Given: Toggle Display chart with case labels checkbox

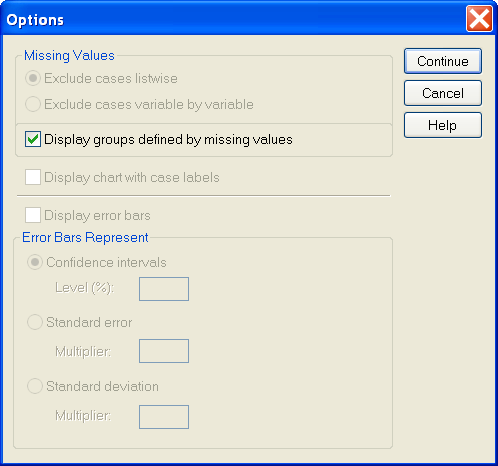Looking at the screenshot, I should click(33, 177).
